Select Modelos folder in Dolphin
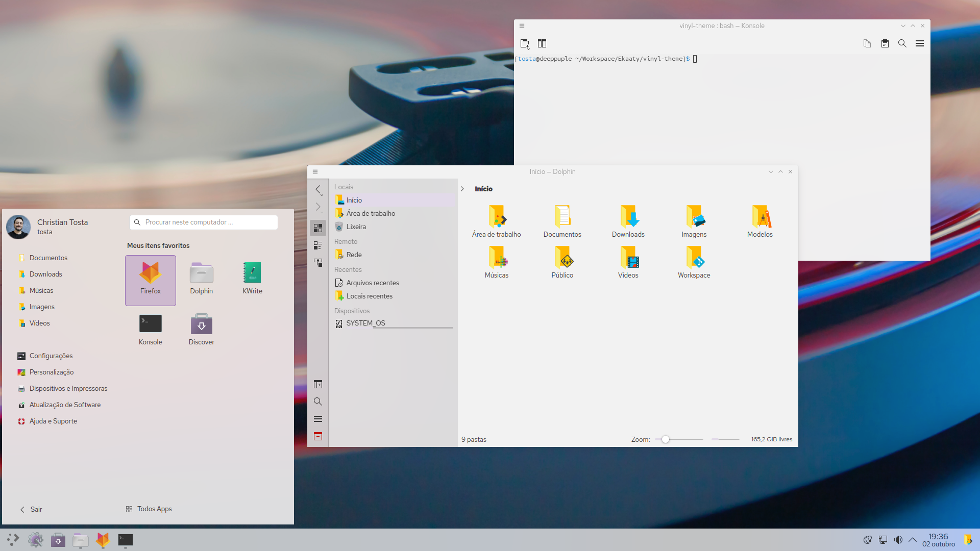This screenshot has height=551, width=980. click(x=760, y=221)
